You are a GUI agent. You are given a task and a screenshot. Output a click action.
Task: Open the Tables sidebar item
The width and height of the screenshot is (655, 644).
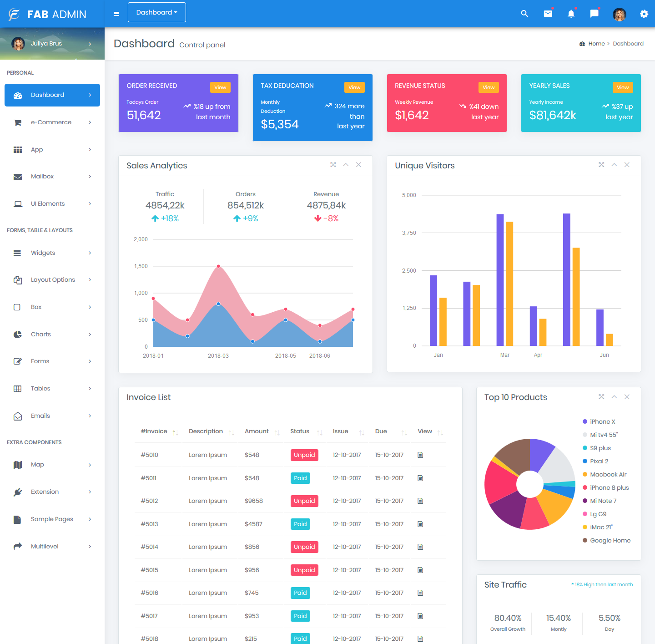pyautogui.click(x=52, y=389)
